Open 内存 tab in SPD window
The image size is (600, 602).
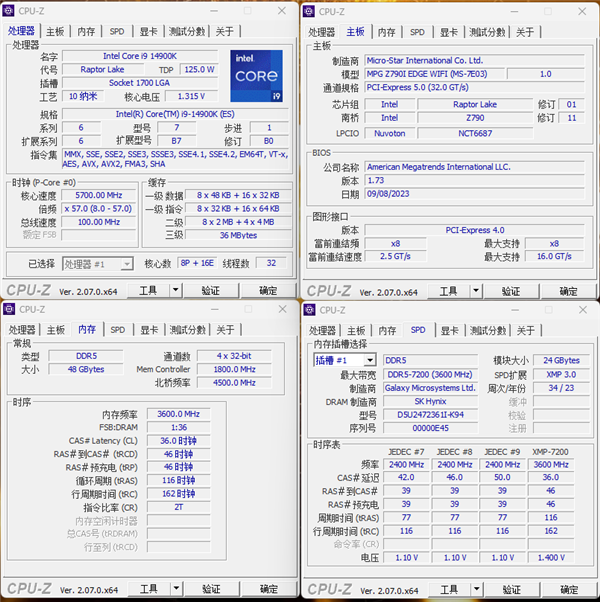click(x=387, y=330)
